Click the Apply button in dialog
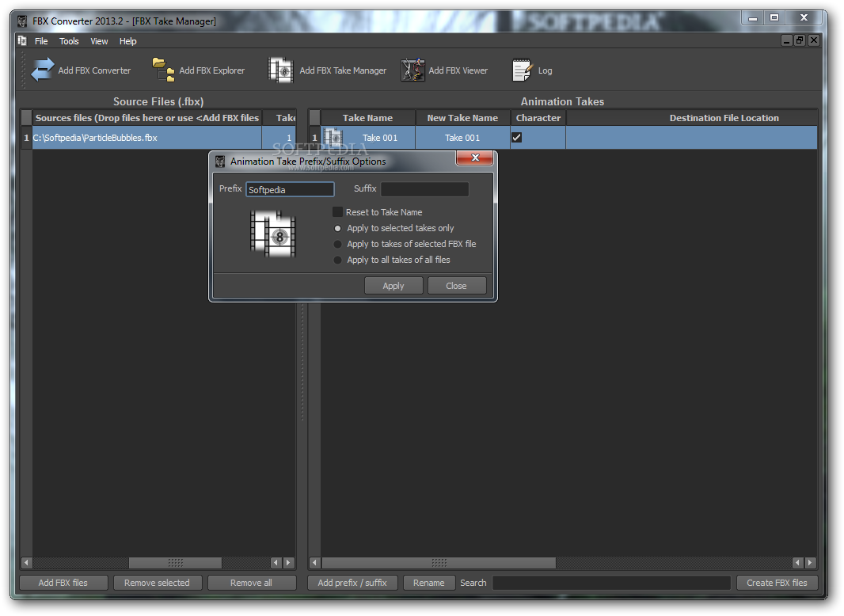Viewport: 844px width, 616px height. click(393, 286)
